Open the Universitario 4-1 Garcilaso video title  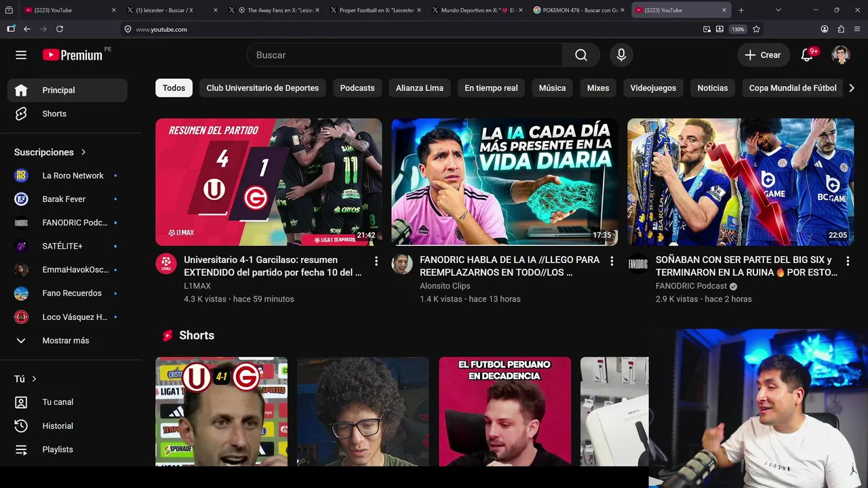[x=273, y=266]
